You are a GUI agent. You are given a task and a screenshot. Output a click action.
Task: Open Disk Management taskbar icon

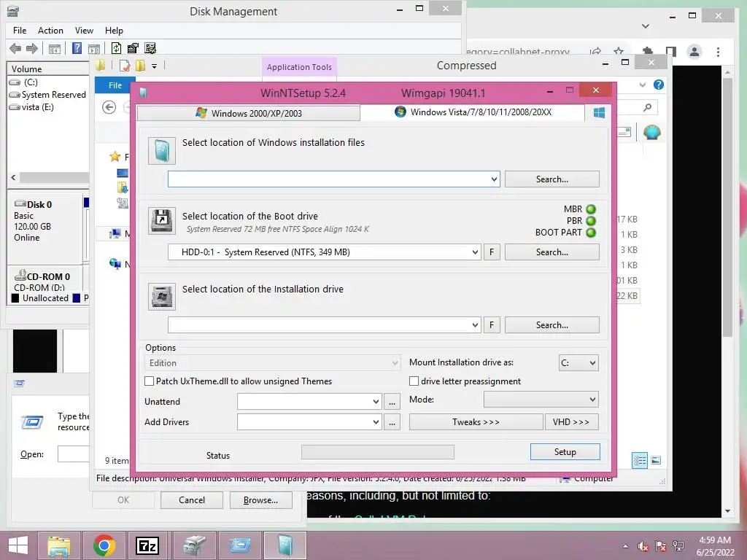click(194, 545)
